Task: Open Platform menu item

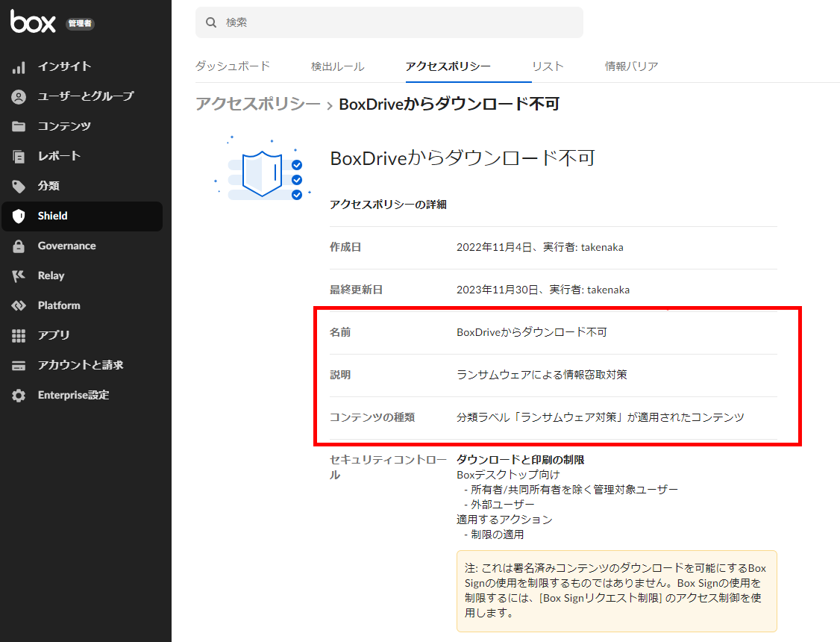Action: tap(82, 305)
